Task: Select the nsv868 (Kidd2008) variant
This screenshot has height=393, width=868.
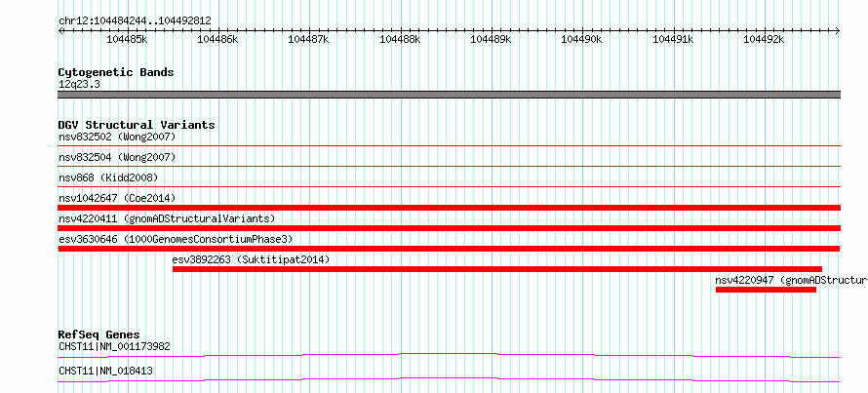Action: pos(108,177)
